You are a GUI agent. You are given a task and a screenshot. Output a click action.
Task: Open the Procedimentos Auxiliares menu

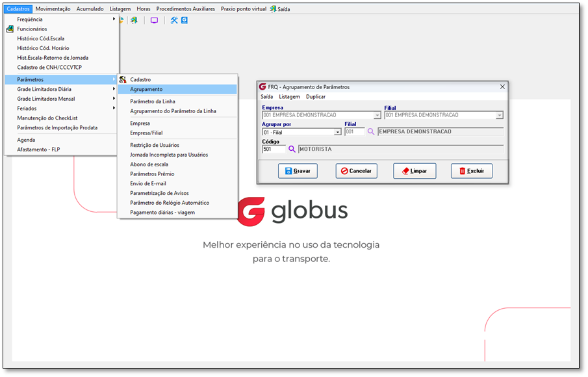coord(186,8)
